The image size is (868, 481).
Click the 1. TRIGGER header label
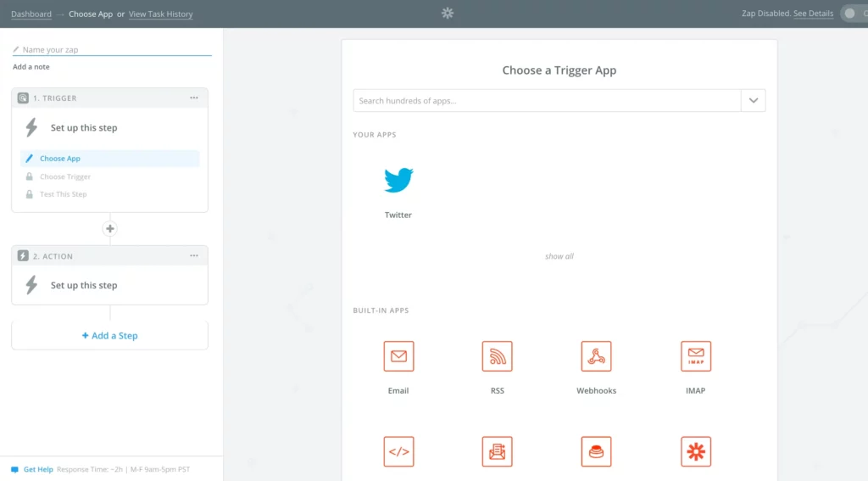[x=55, y=98]
